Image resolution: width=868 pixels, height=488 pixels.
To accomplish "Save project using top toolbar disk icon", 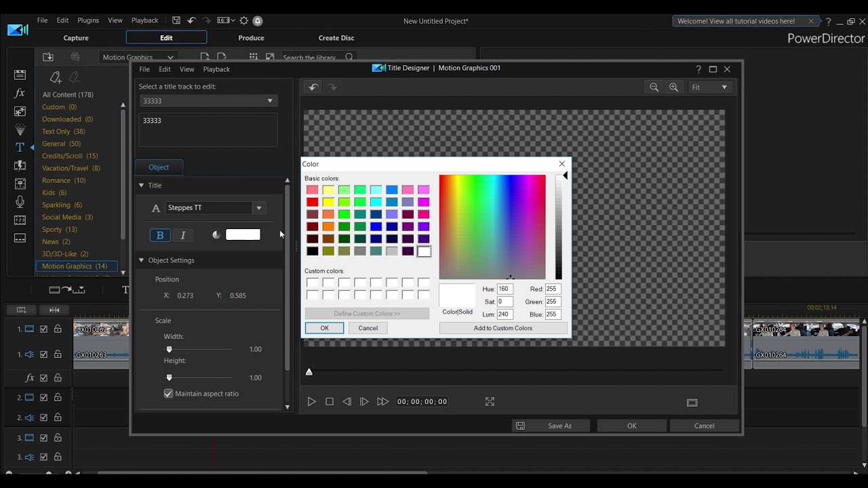I will [x=176, y=21].
